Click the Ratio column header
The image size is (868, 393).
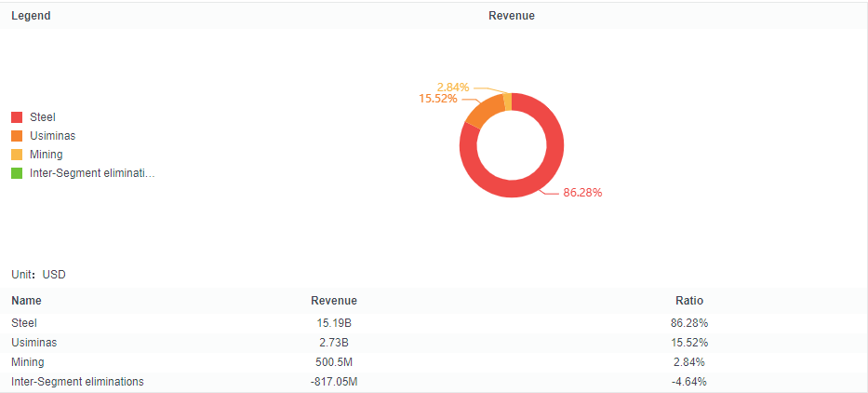click(x=689, y=301)
